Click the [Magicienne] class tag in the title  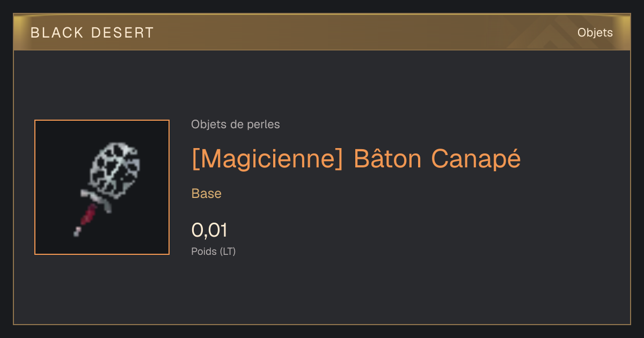point(267,158)
